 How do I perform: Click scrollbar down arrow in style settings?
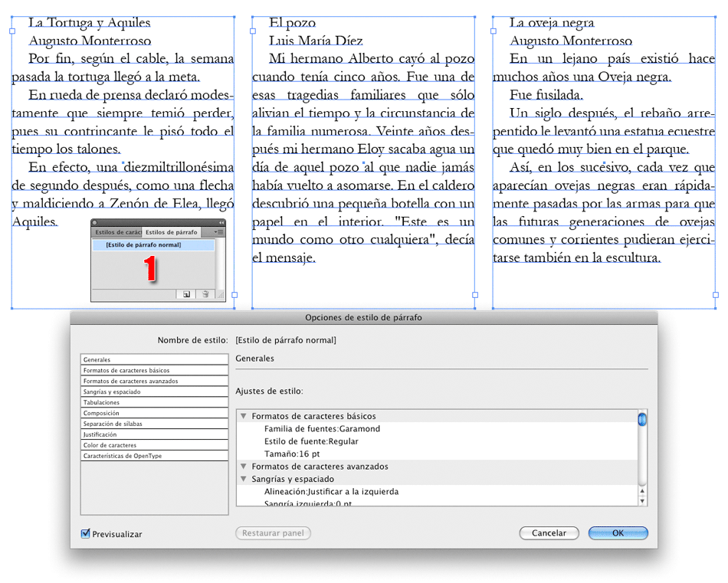point(642,501)
